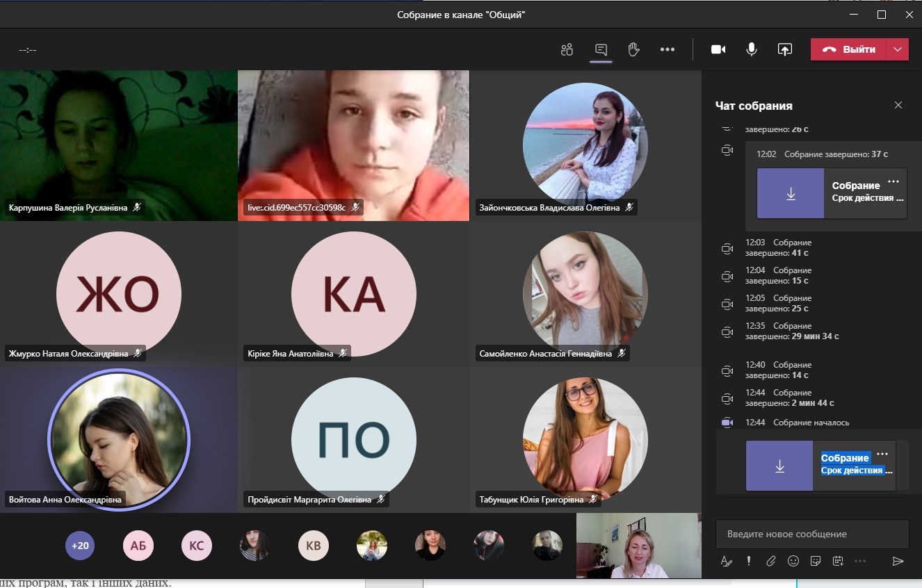Toggle the microphone mute
Image resolution: width=922 pixels, height=588 pixels.
pos(752,49)
